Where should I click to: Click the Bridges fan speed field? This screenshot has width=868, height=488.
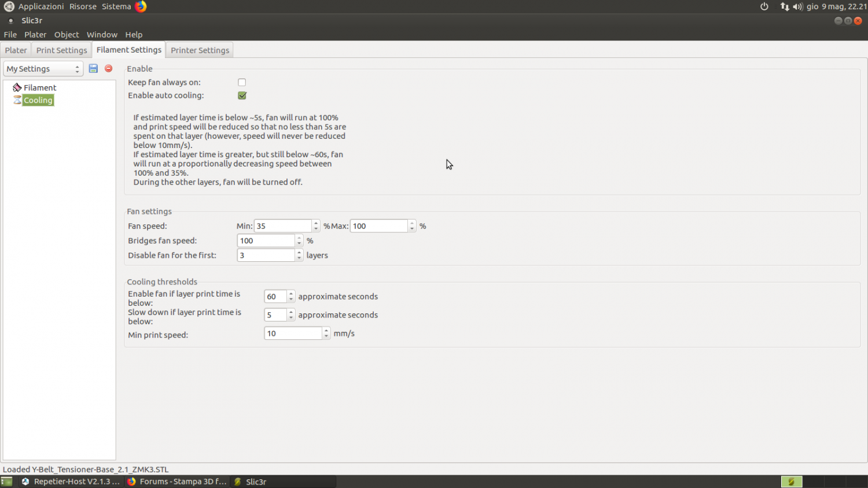coord(266,241)
